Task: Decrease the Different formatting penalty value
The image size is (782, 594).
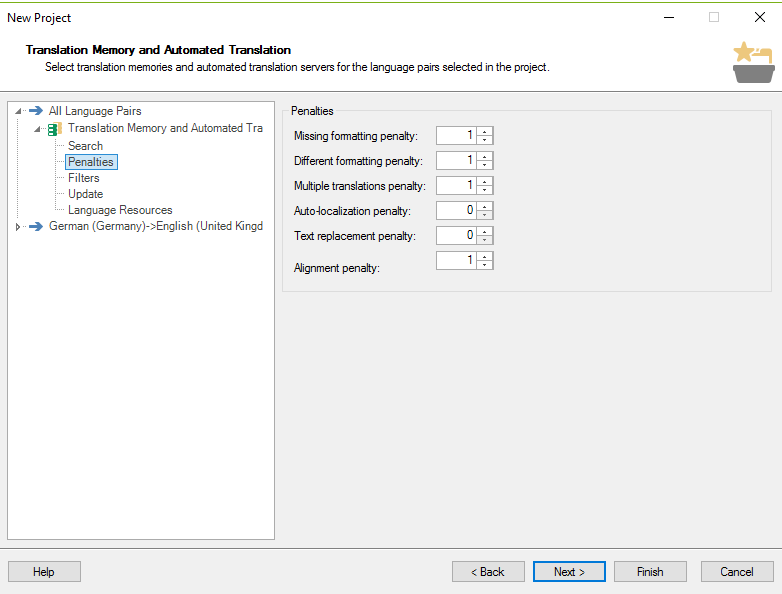Action: coord(484,165)
